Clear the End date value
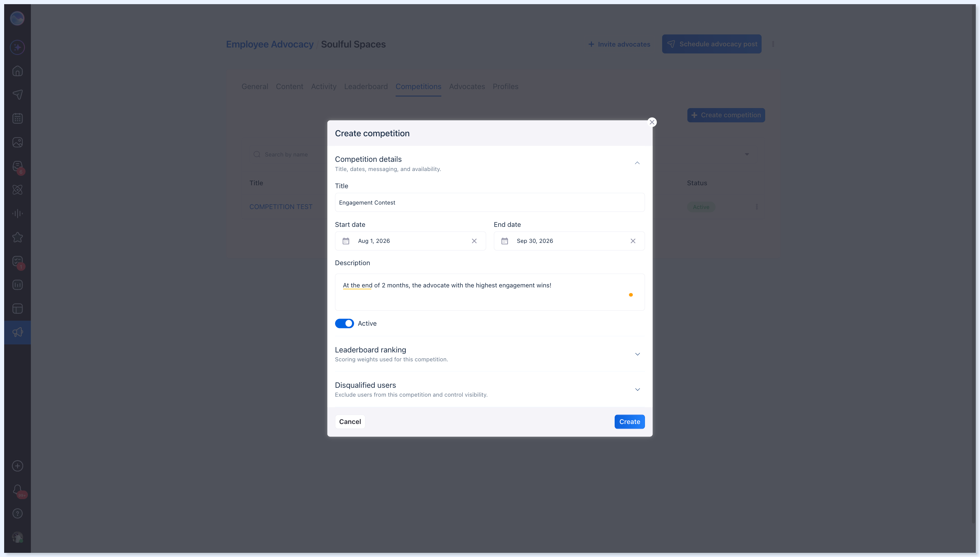The image size is (980, 557). (633, 241)
